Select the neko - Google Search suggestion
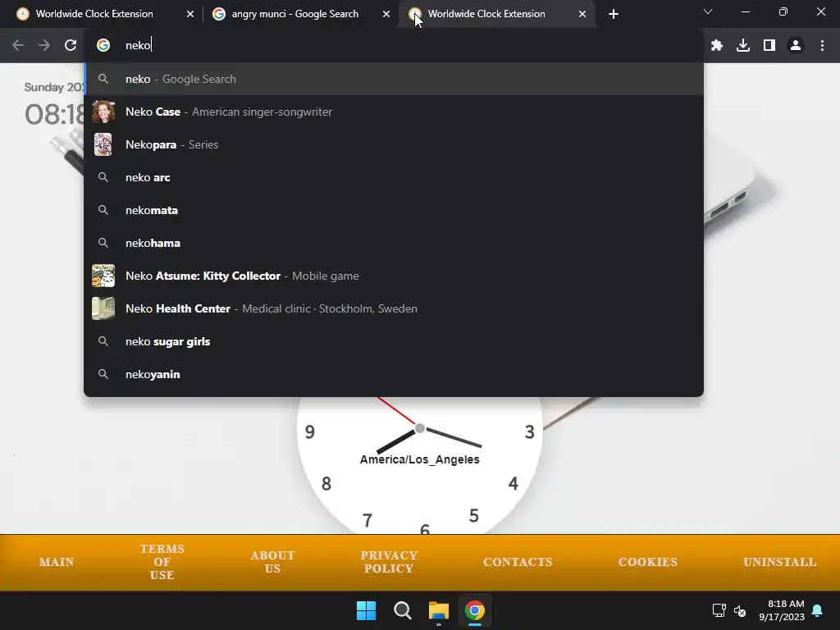The height and width of the screenshot is (630, 840). pos(394,80)
